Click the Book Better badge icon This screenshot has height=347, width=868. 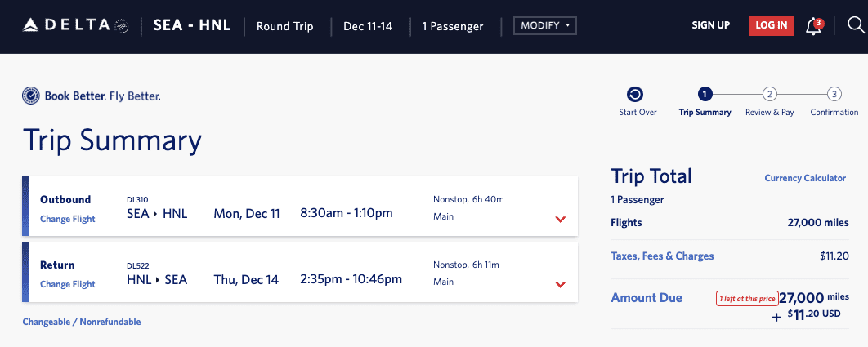point(30,96)
